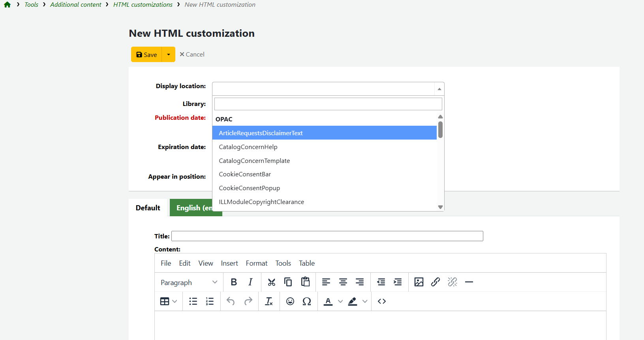Viewport: 644px width, 340px height.
Task: Select CookieConsentBar from the location list
Action: pos(245,174)
